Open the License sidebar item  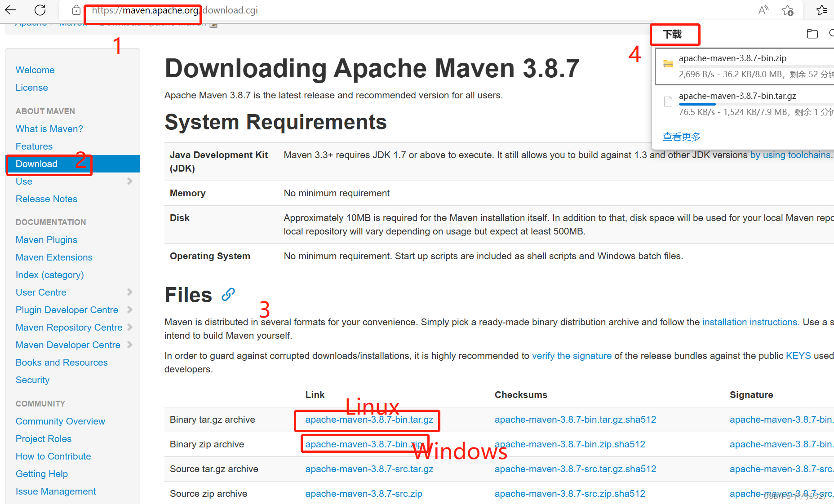point(32,88)
